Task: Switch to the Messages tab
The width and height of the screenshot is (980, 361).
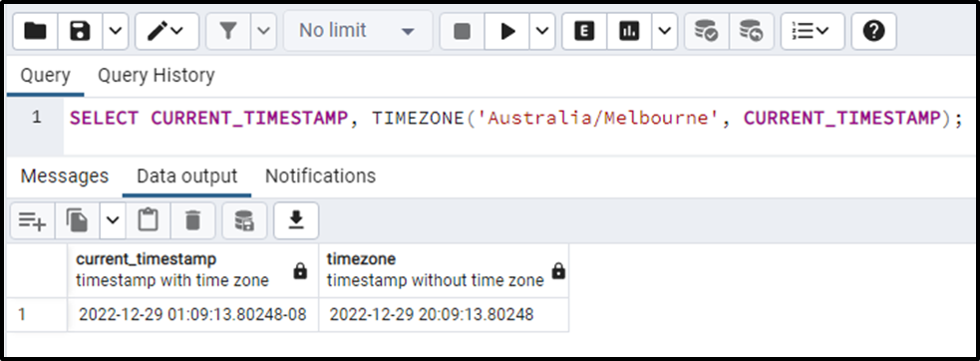Action: (65, 177)
